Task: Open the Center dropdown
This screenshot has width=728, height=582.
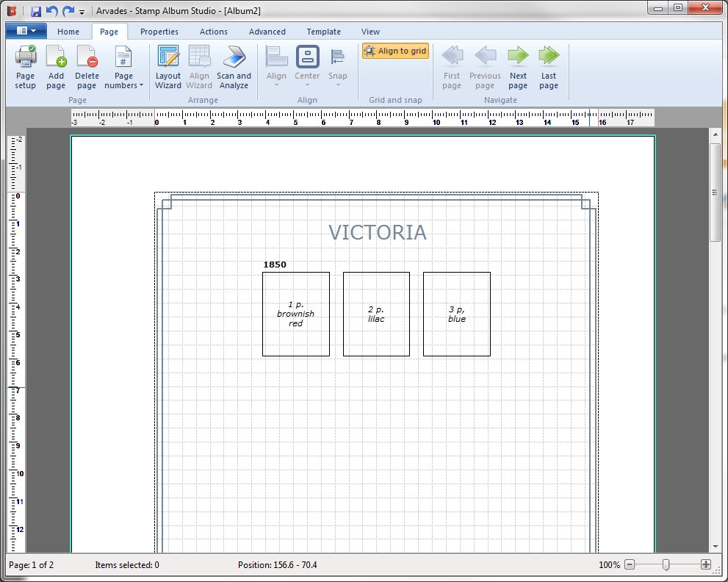Action: tap(307, 68)
